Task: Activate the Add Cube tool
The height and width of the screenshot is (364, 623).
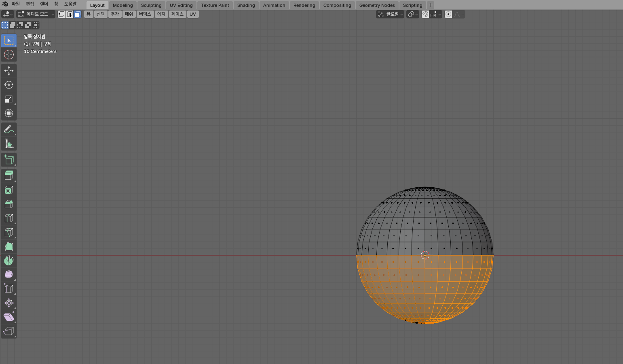Action: tap(9, 160)
